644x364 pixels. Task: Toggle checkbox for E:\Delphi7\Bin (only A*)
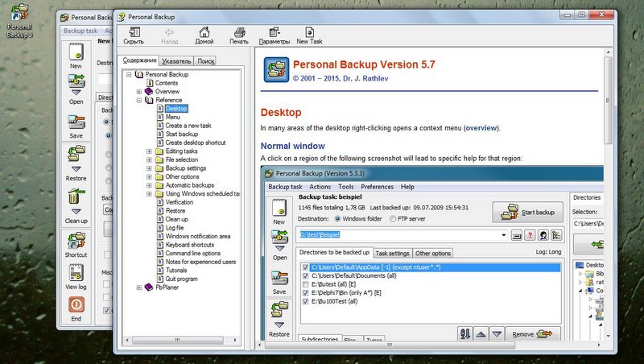[x=305, y=293]
